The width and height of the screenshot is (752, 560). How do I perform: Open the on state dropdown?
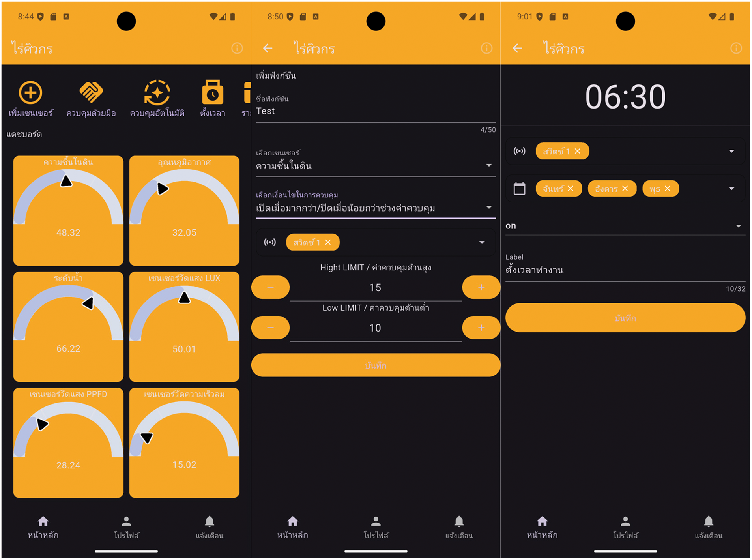[738, 226]
